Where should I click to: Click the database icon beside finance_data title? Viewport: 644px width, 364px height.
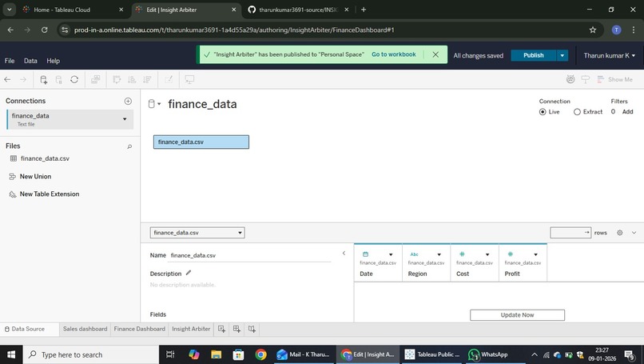[x=152, y=104]
